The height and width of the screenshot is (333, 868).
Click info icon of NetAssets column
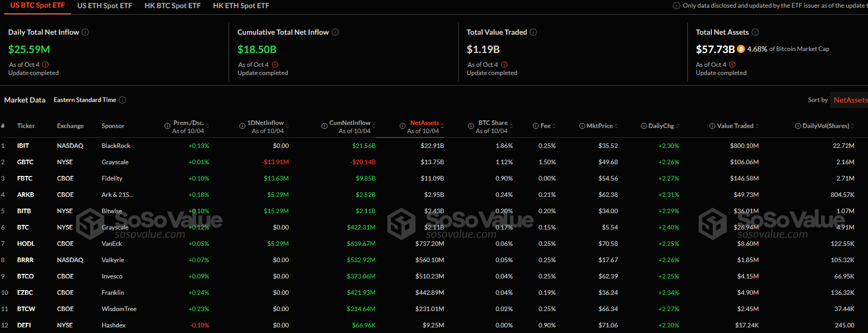[403, 126]
